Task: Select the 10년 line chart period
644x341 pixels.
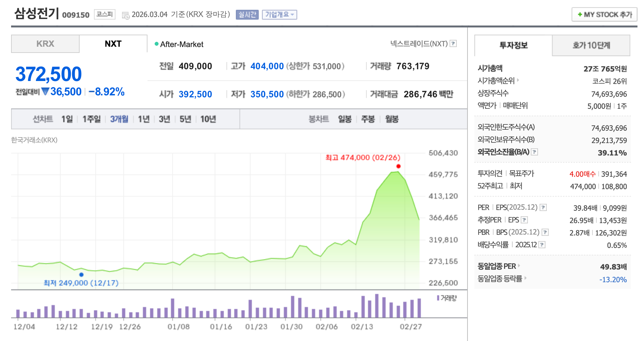Action: (x=208, y=119)
